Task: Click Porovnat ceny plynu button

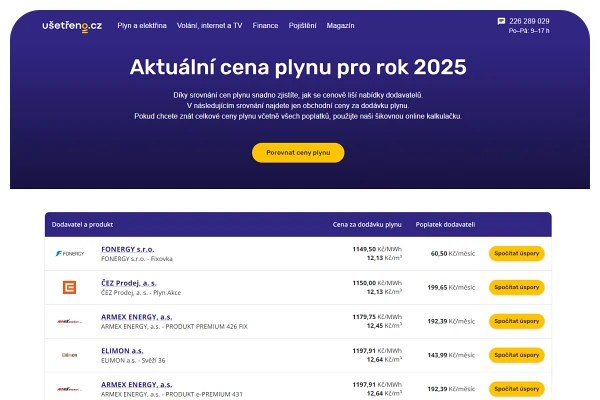Action: (298, 153)
